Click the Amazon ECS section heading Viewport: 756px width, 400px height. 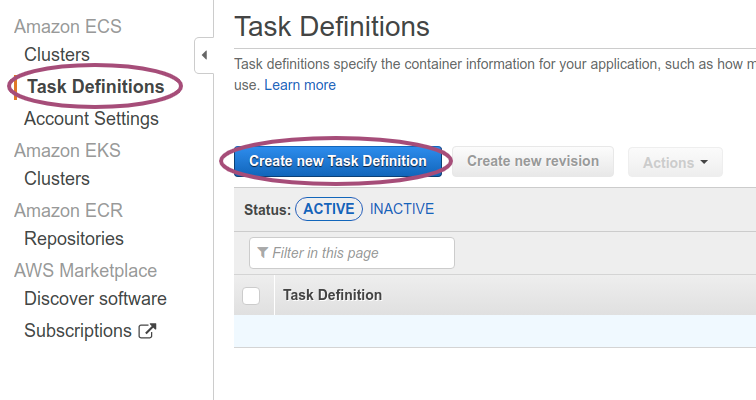[x=68, y=27]
